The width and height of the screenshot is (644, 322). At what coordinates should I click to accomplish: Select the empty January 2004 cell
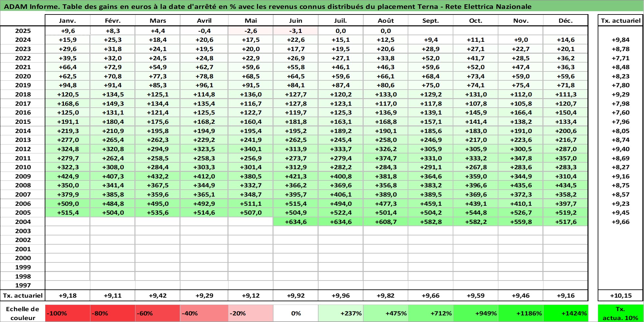tap(67, 222)
